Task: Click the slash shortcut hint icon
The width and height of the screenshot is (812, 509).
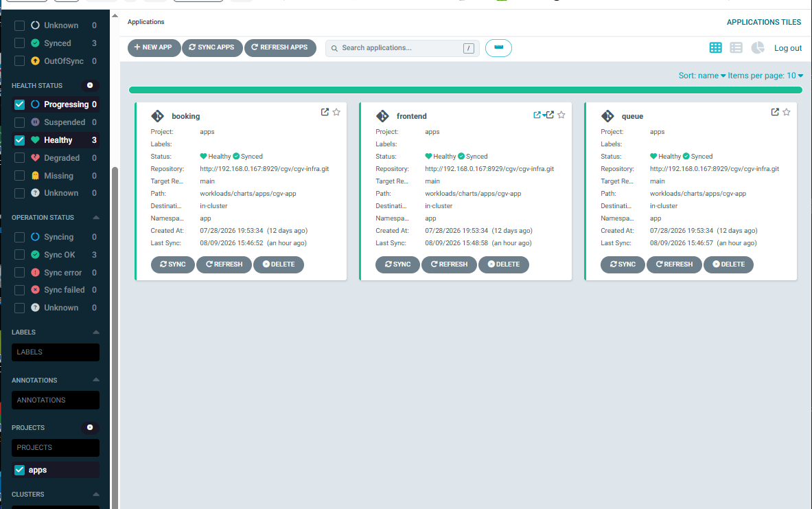Action: coord(469,48)
